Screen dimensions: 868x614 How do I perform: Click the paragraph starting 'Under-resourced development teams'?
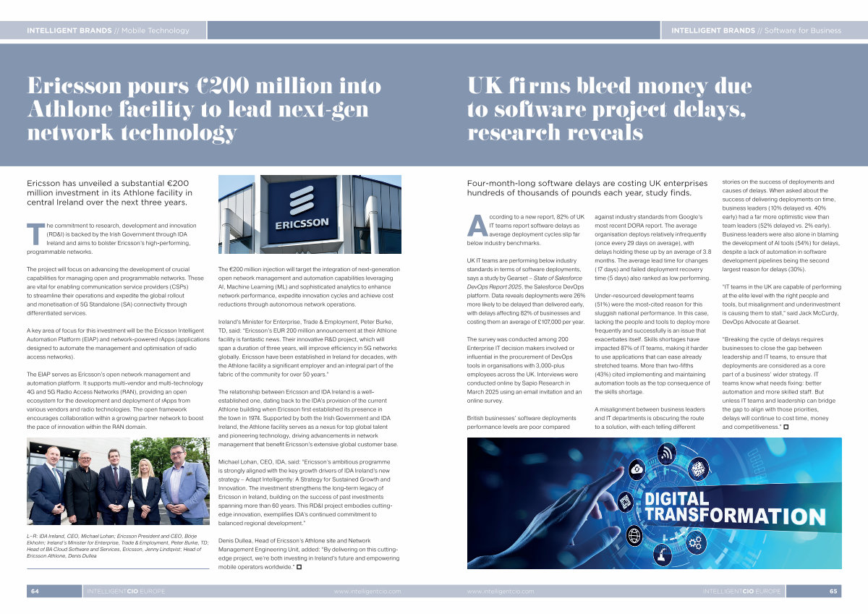653,344
